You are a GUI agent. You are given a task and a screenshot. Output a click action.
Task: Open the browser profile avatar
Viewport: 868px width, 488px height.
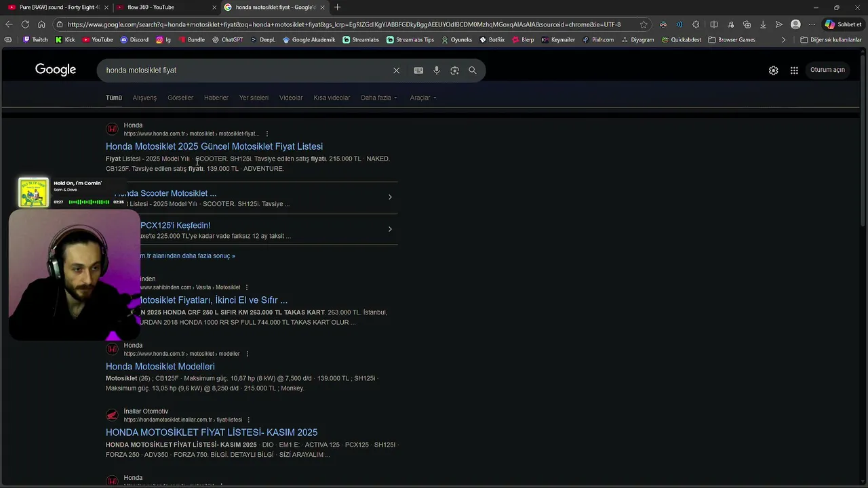pyautogui.click(x=795, y=24)
